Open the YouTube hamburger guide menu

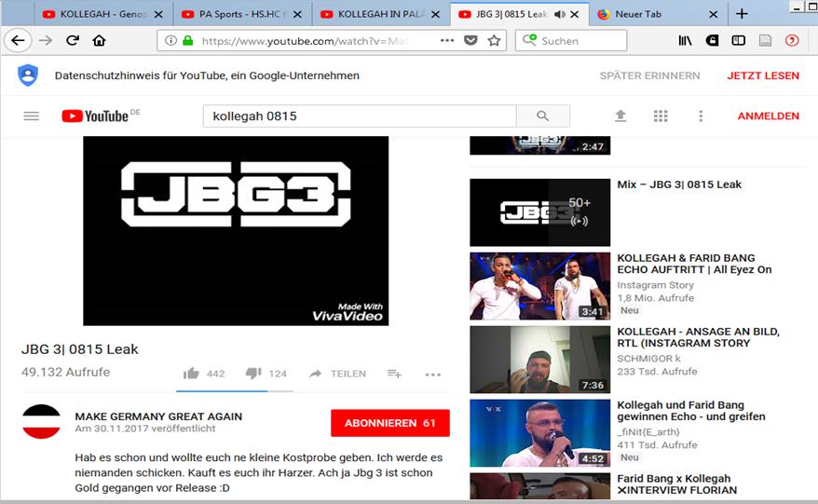click(32, 116)
